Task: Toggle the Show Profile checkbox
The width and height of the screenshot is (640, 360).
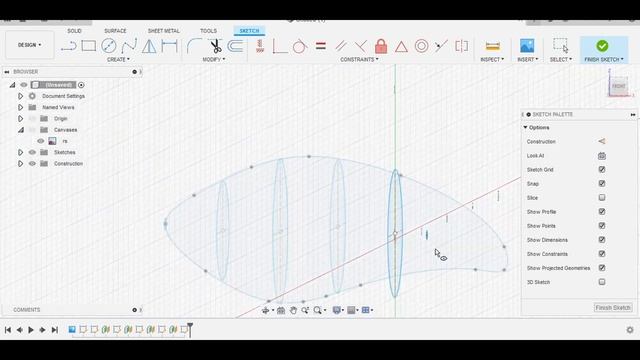Action: (x=602, y=211)
